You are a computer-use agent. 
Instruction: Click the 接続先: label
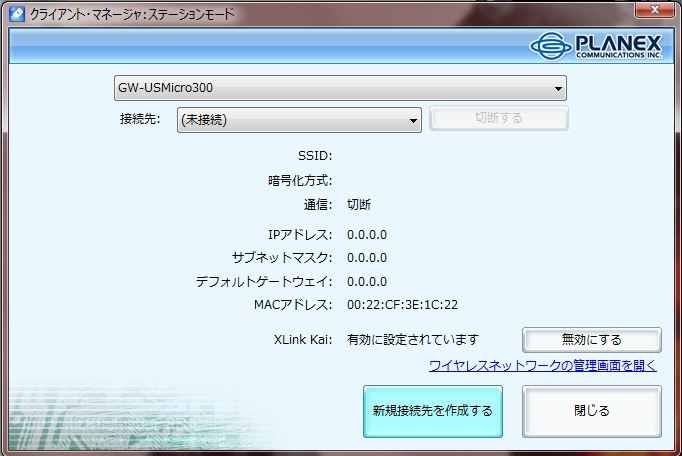(x=140, y=119)
